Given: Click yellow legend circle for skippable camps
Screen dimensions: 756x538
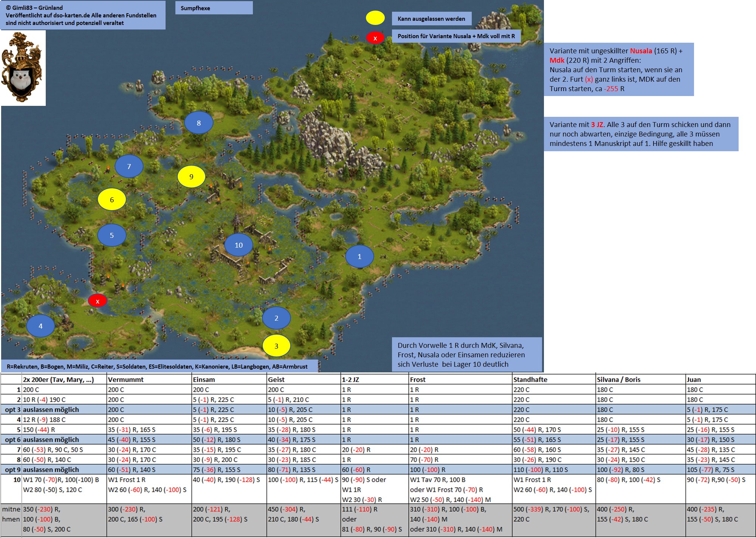Looking at the screenshot, I should click(x=375, y=18).
